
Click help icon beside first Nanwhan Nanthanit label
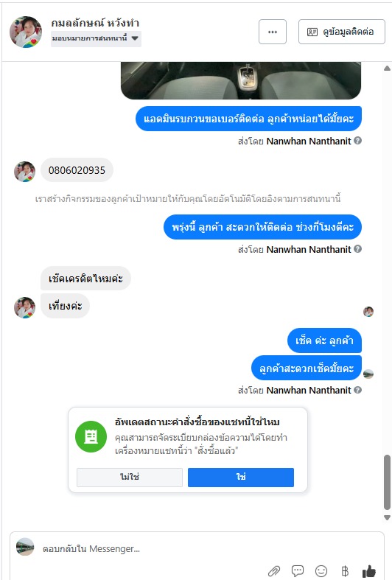coord(357,141)
